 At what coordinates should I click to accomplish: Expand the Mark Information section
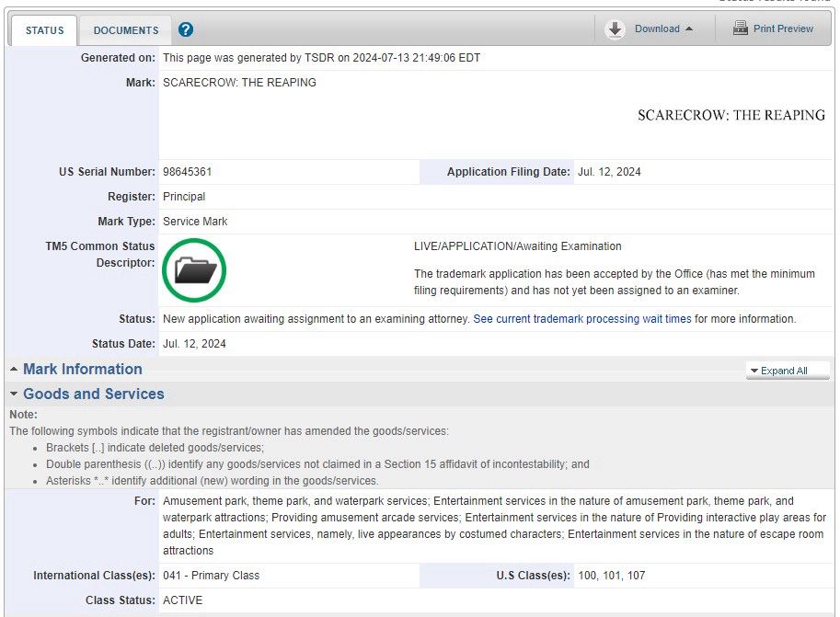[x=83, y=369]
